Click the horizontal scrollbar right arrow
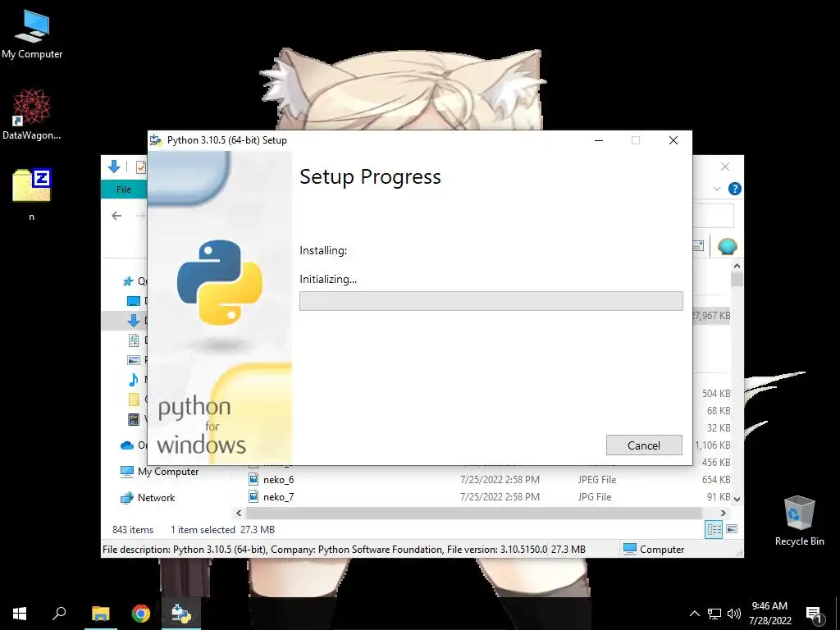The height and width of the screenshot is (630, 840). pyautogui.click(x=724, y=514)
